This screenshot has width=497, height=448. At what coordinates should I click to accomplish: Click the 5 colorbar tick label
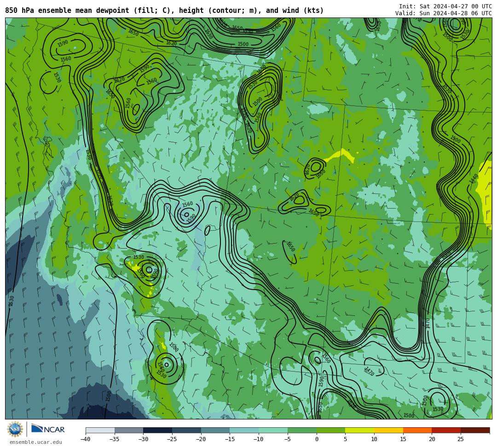(345, 439)
